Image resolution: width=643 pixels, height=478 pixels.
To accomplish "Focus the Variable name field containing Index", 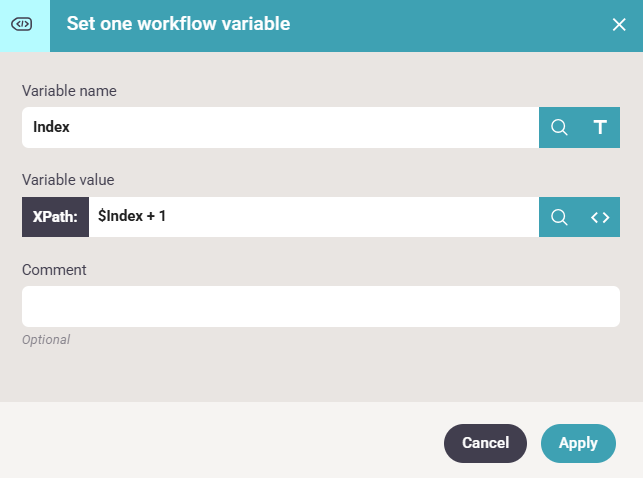I will coord(280,127).
